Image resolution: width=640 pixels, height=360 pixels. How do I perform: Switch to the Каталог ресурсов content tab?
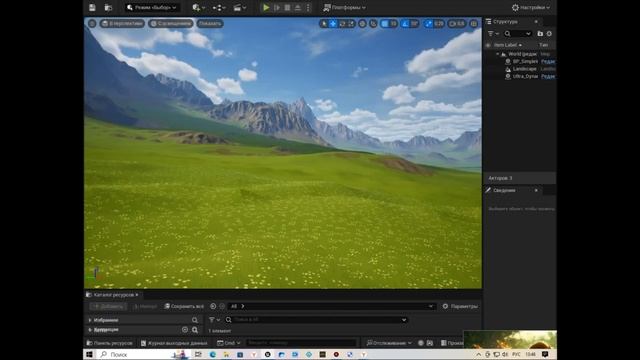[x=113, y=295]
